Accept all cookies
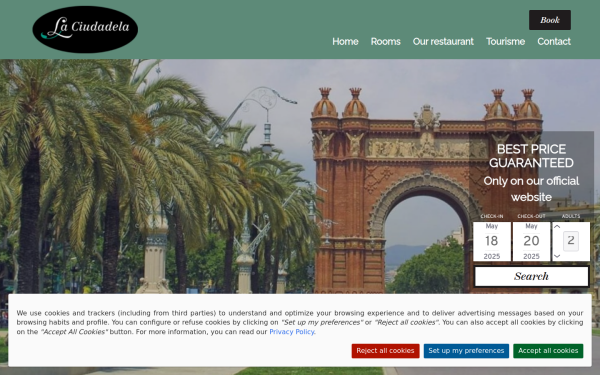 (548, 351)
